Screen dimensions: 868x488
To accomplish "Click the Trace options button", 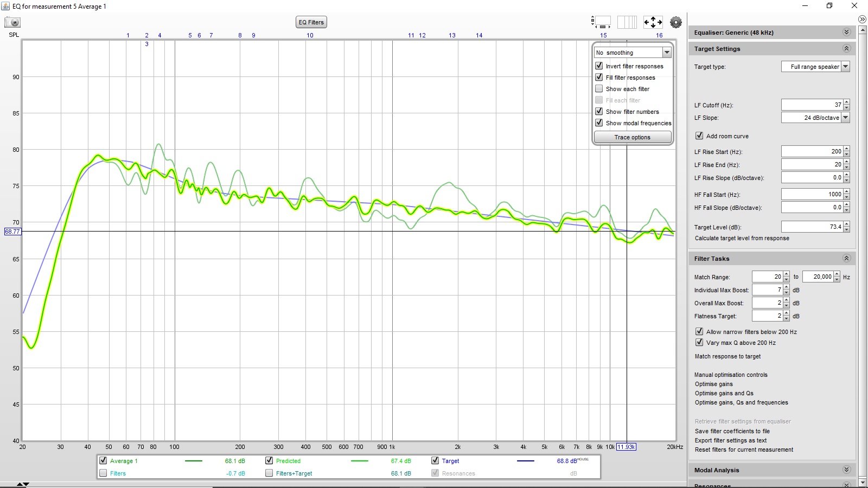I will [x=633, y=137].
